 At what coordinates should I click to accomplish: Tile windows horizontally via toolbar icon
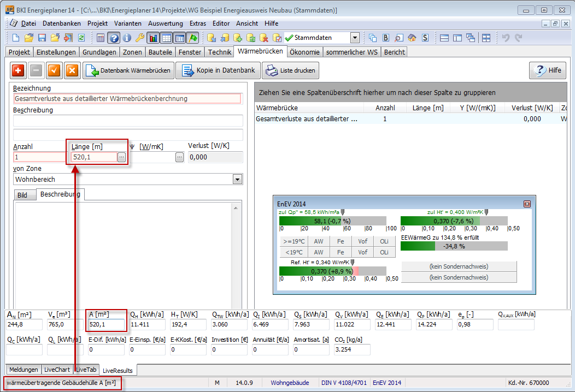(444, 38)
